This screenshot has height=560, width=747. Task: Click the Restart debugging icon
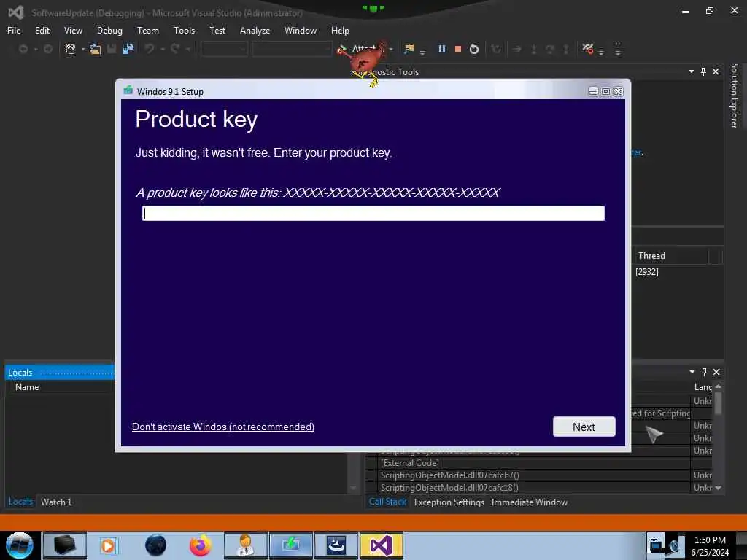(x=474, y=49)
